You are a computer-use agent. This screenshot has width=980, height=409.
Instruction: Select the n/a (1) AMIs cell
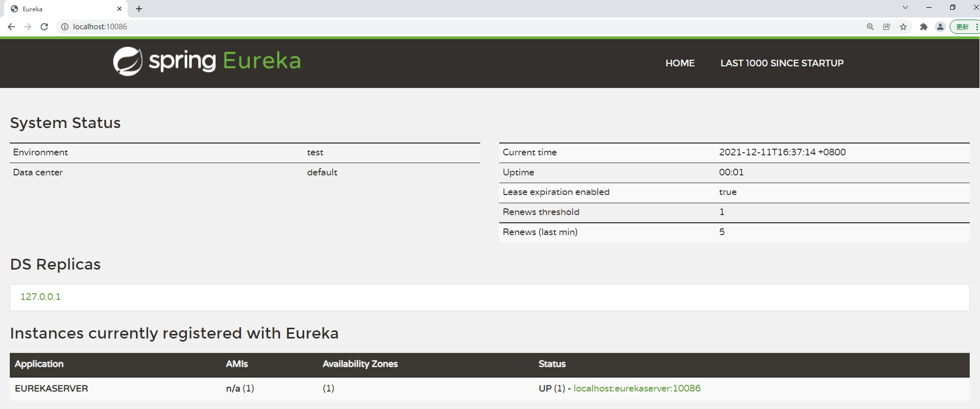click(240, 388)
